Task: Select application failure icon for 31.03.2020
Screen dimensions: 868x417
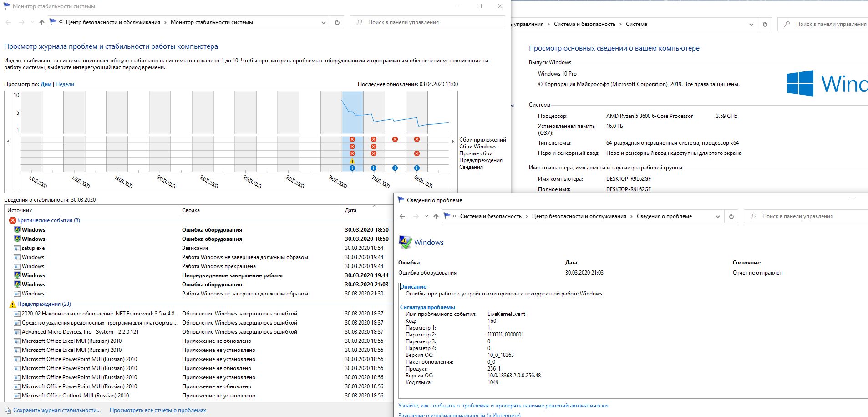Action: click(374, 139)
